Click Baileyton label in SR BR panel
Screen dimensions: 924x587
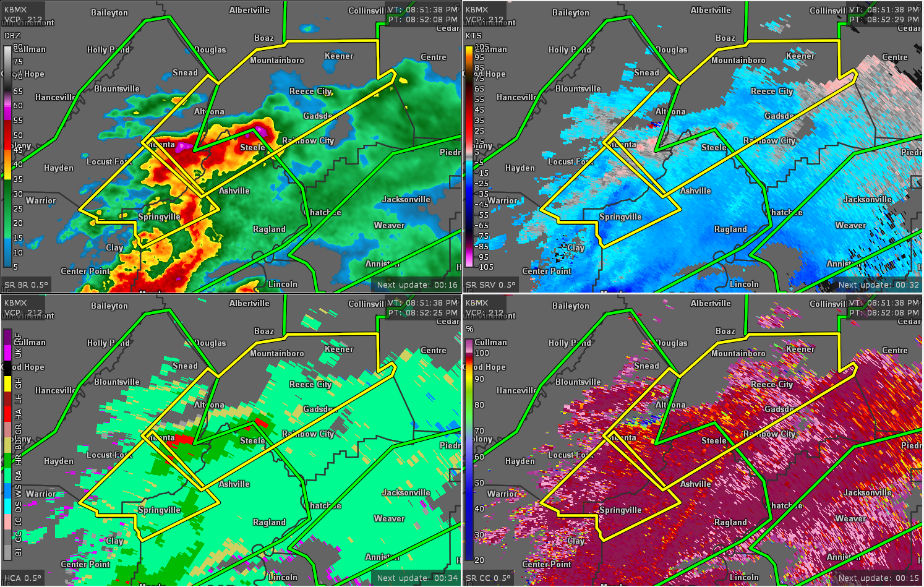(x=109, y=12)
